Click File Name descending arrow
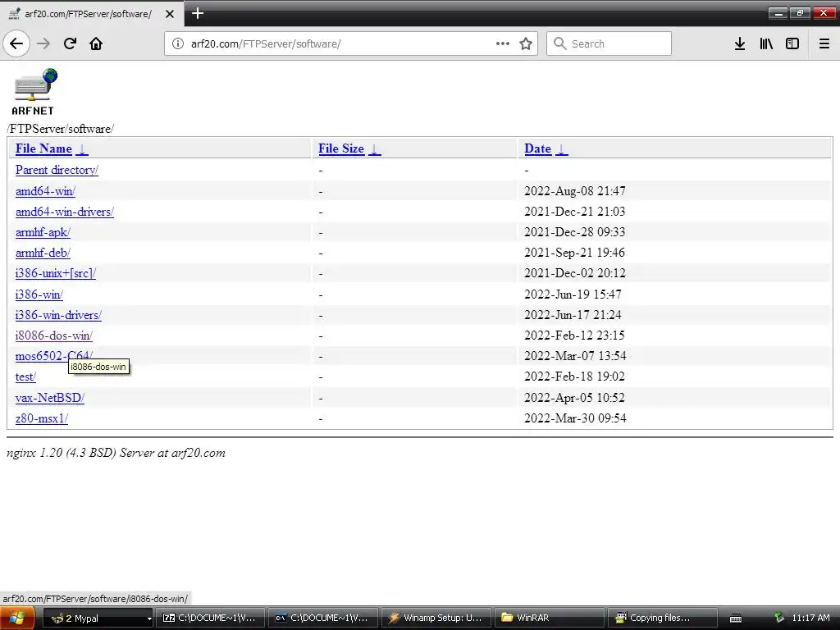 pos(82,149)
